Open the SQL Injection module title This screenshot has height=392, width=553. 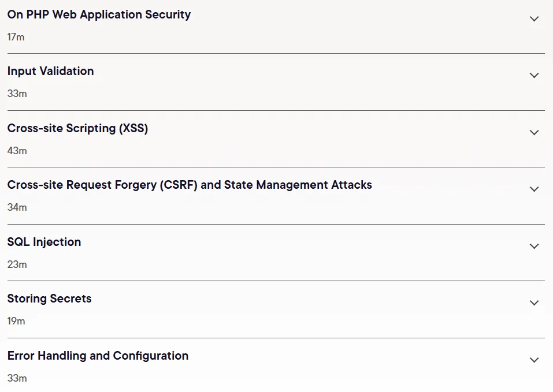[44, 242]
